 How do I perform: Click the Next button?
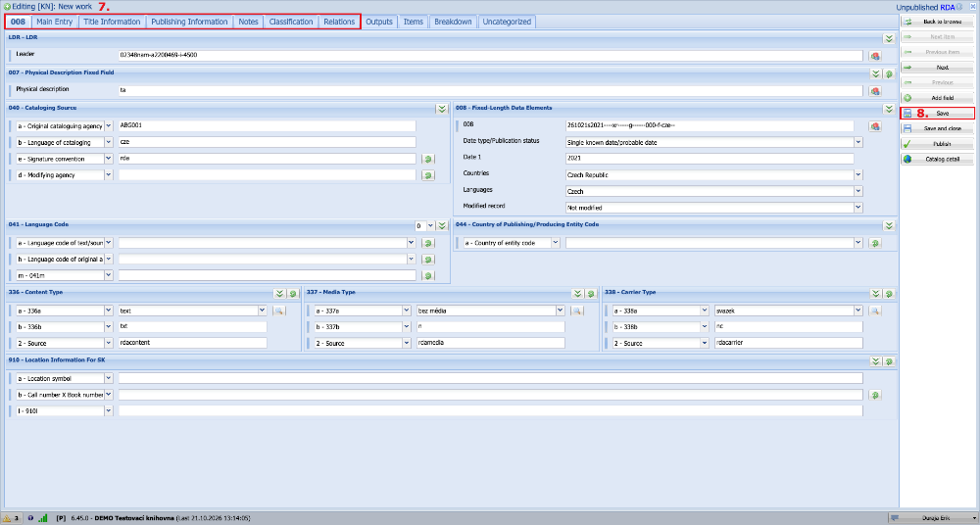(x=937, y=68)
